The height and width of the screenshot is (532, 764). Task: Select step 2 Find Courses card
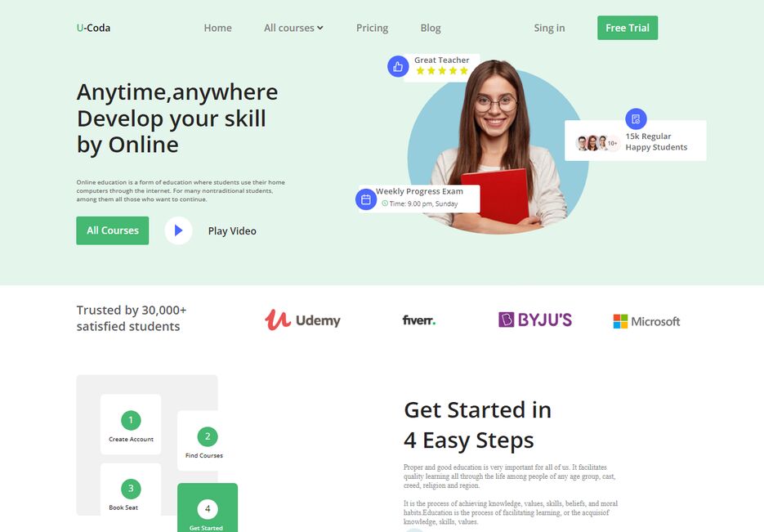pos(204,440)
